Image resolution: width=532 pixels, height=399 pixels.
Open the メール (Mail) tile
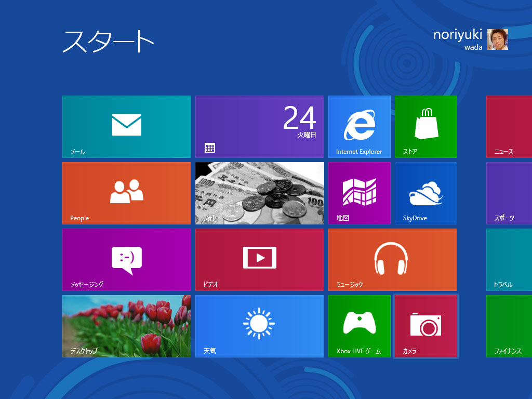coord(127,127)
